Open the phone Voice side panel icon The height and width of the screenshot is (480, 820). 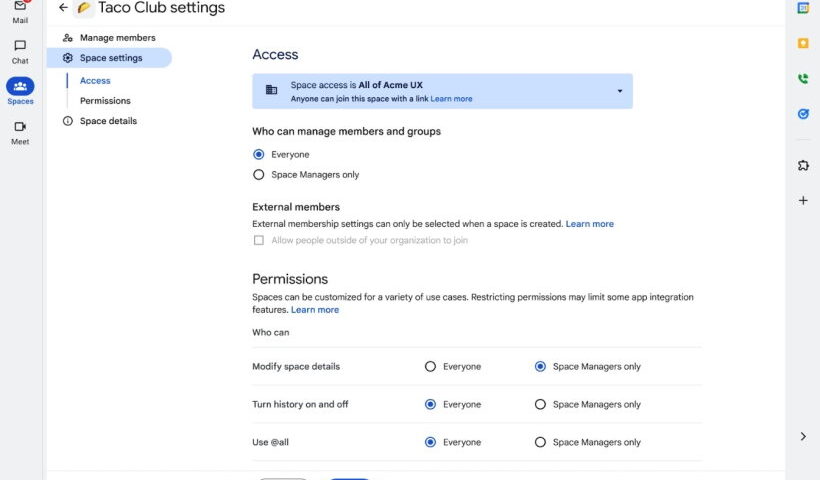point(803,79)
